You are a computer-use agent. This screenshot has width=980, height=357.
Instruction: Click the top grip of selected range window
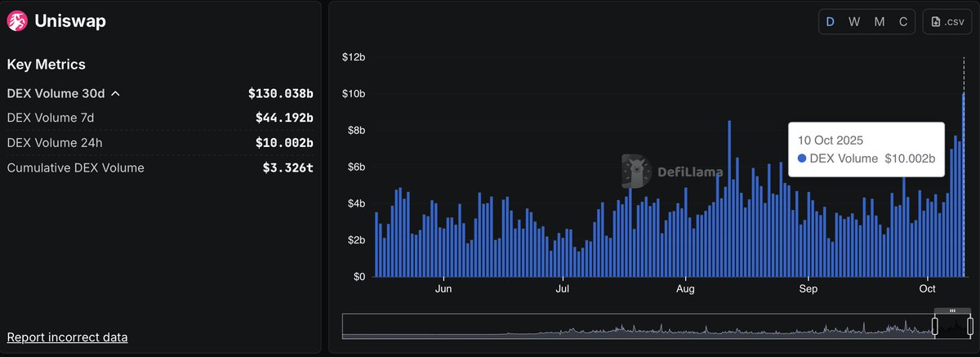(952, 311)
